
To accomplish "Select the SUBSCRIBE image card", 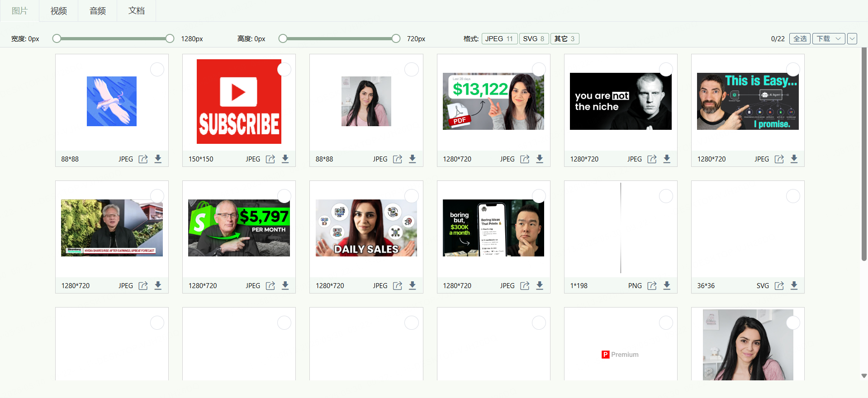I will [284, 70].
